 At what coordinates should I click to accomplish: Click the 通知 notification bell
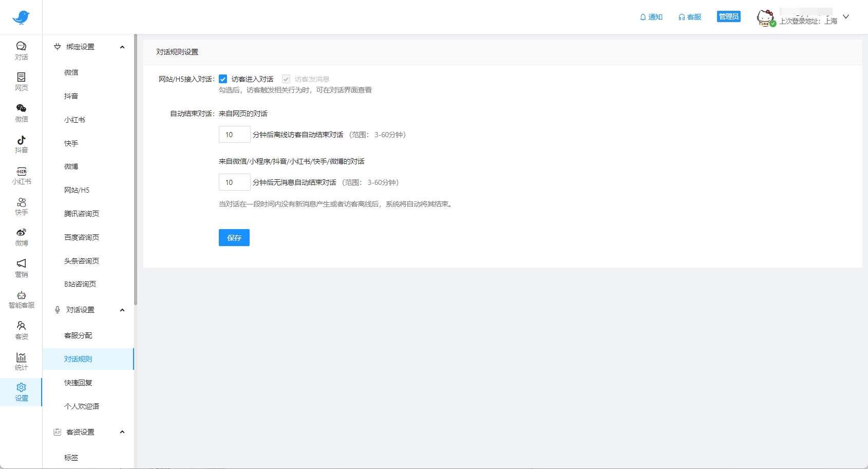click(x=651, y=17)
